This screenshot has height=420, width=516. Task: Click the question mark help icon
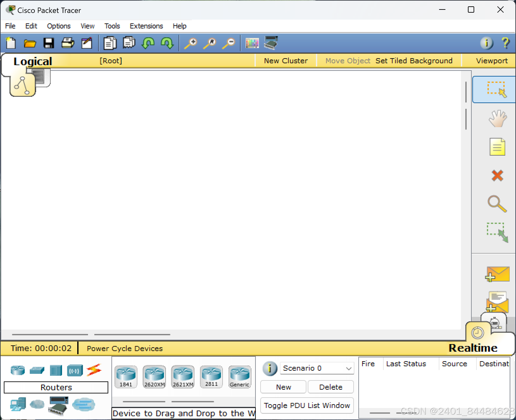pos(506,43)
